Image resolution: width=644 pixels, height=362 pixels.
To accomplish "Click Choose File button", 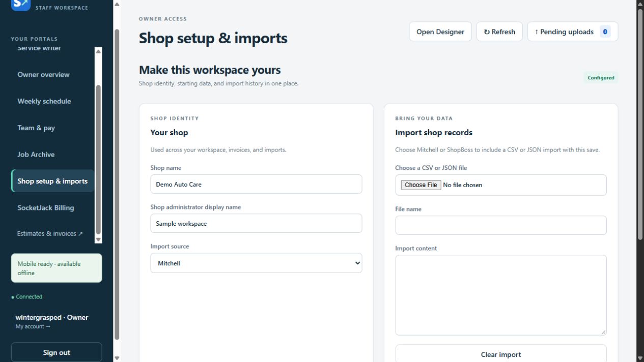I will (x=421, y=185).
